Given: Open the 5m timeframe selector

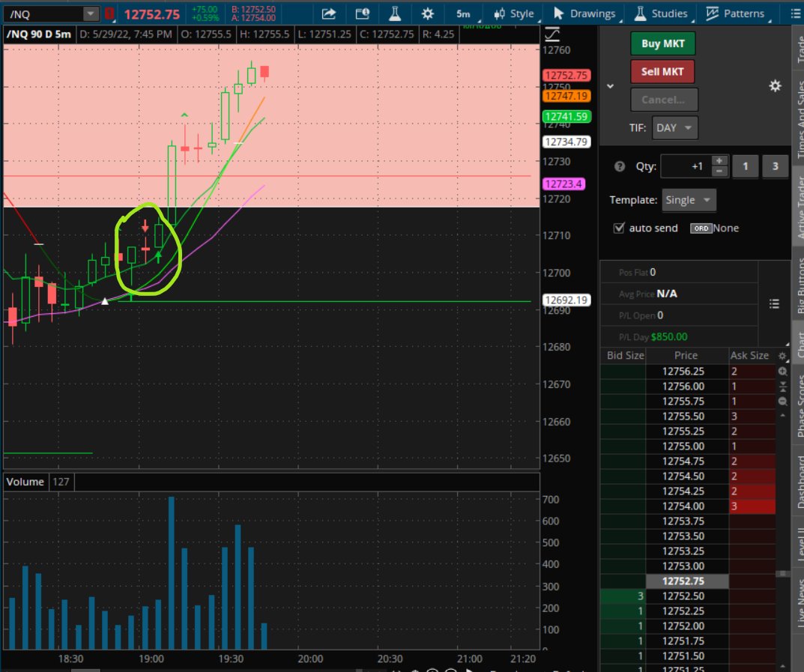Looking at the screenshot, I should 464,13.
